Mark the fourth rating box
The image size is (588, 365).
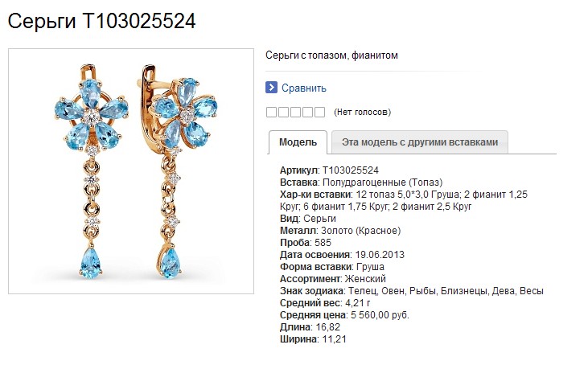pos(307,112)
